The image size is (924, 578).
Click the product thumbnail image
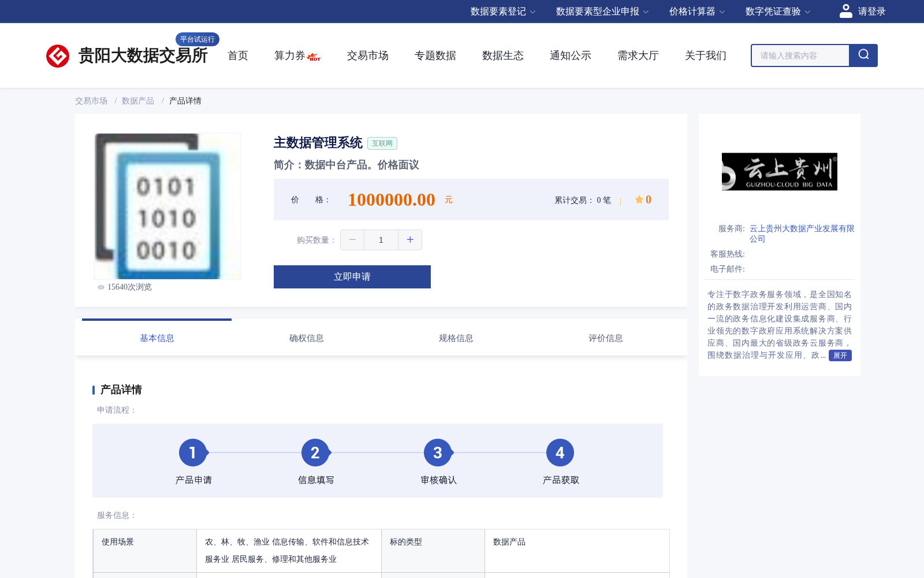tap(167, 206)
